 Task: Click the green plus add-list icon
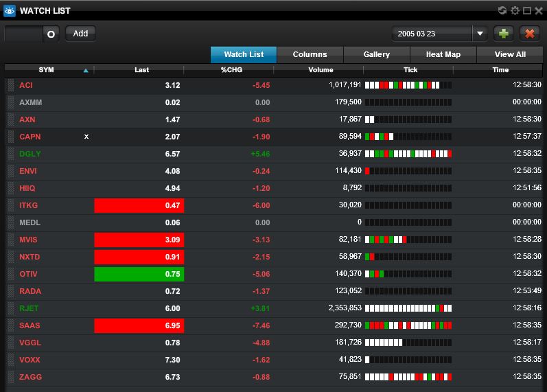pos(504,33)
